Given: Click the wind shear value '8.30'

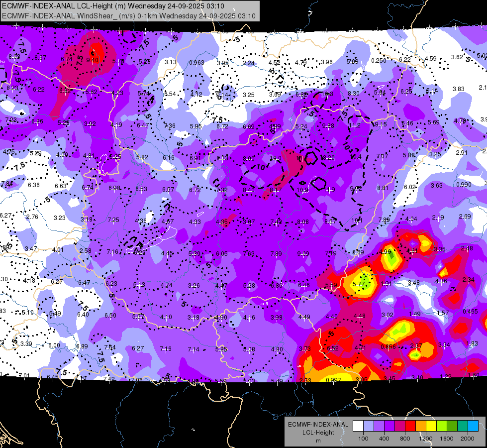Looking at the screenshot, I should [x=354, y=93].
